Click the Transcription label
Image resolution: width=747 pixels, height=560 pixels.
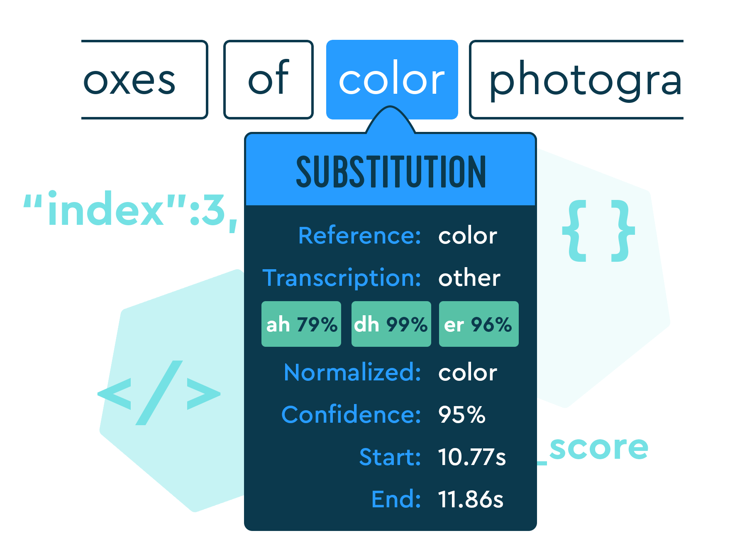(x=342, y=278)
